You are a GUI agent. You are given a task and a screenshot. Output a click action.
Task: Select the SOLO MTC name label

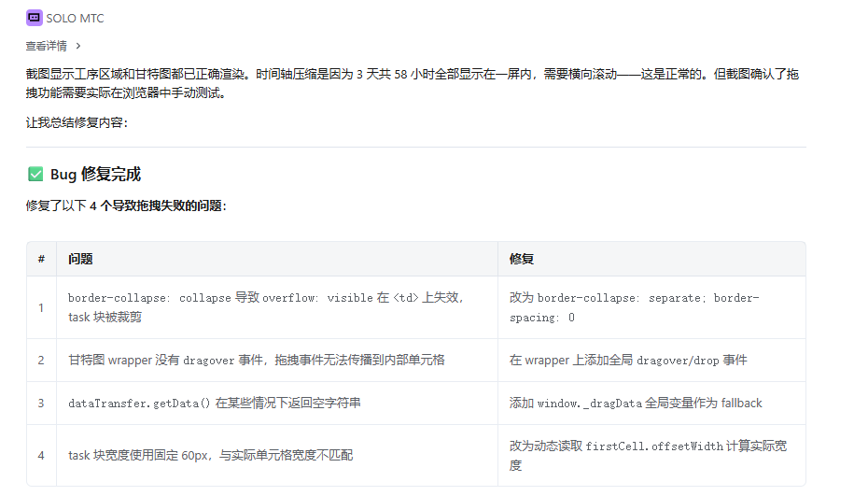pos(75,19)
